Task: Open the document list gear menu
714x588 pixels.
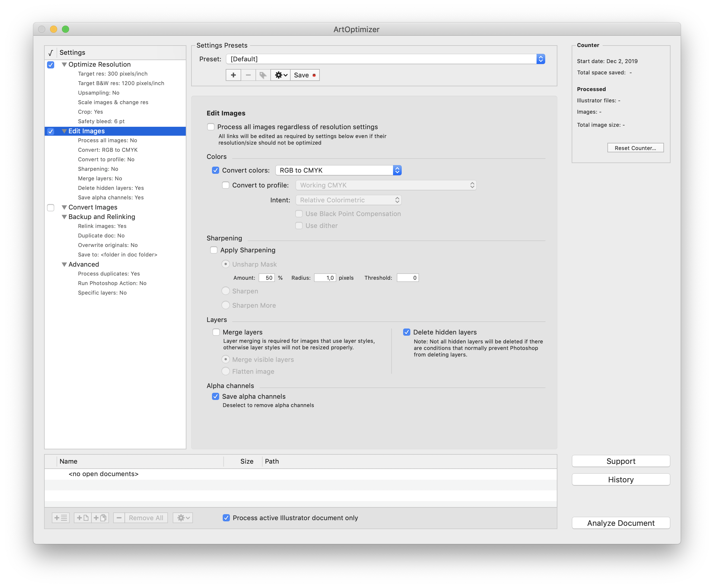Action: pyautogui.click(x=183, y=517)
